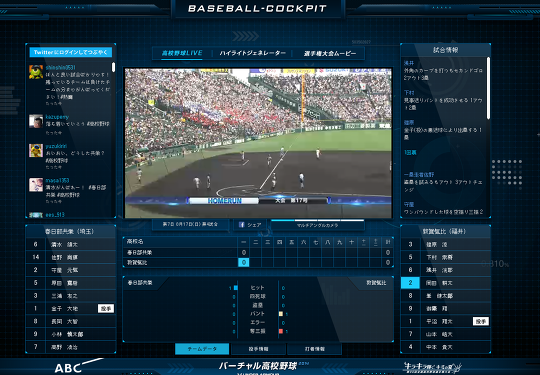Screen dimensions: 540x375
Task: Click the 下村 bunt entry in 試合情報
Action: point(443,100)
